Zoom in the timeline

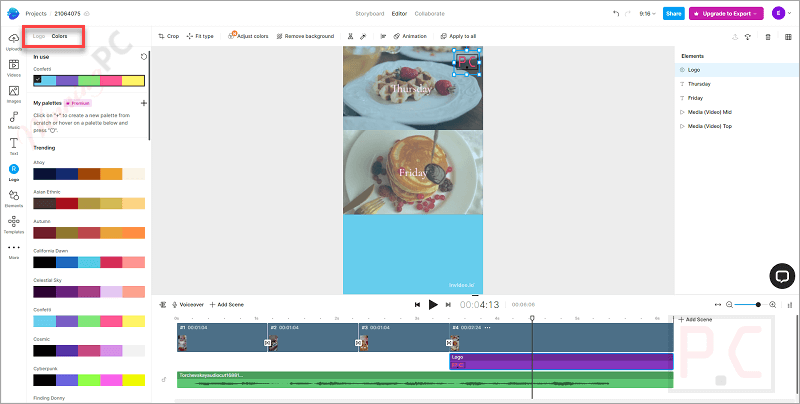[772, 305]
